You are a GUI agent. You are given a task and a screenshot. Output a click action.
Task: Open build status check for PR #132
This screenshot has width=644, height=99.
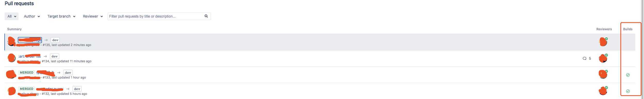coord(628,91)
